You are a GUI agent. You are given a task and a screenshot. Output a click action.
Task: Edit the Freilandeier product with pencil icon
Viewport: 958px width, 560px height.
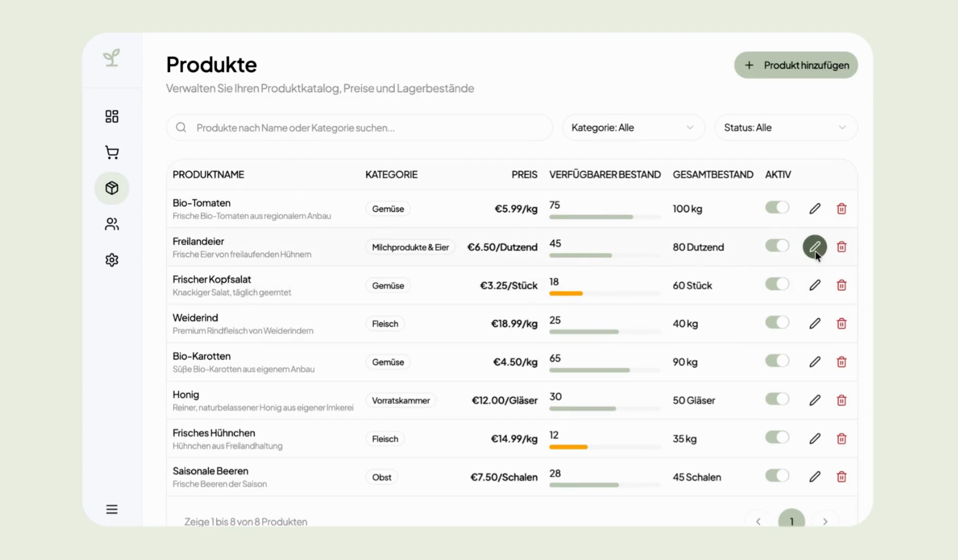(x=814, y=246)
